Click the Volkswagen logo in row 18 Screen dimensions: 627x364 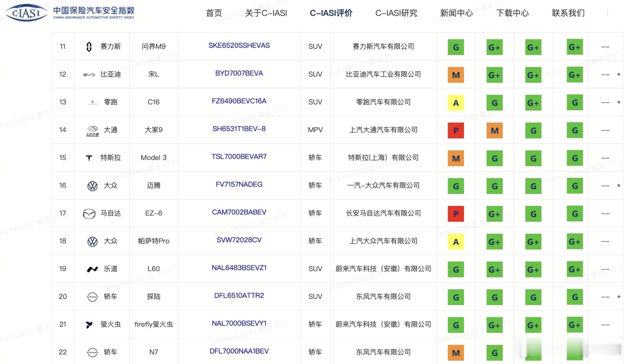[92, 242]
